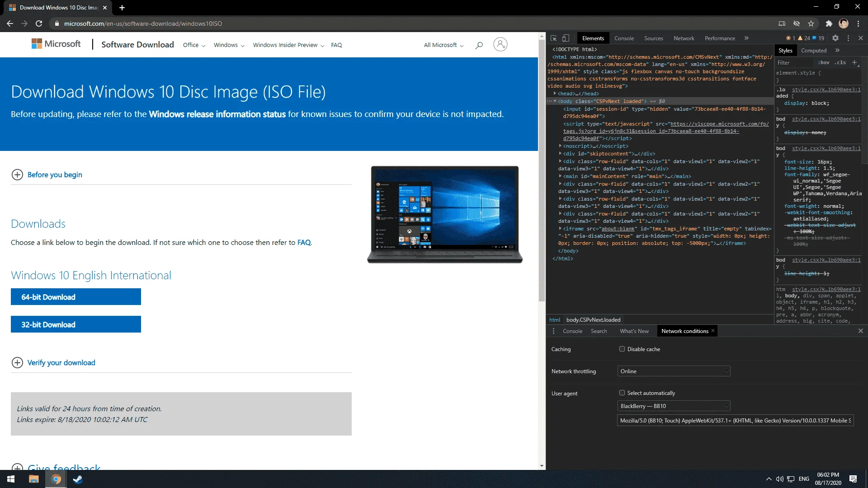
Task: Focus the custom user agent string field
Action: pos(735,421)
